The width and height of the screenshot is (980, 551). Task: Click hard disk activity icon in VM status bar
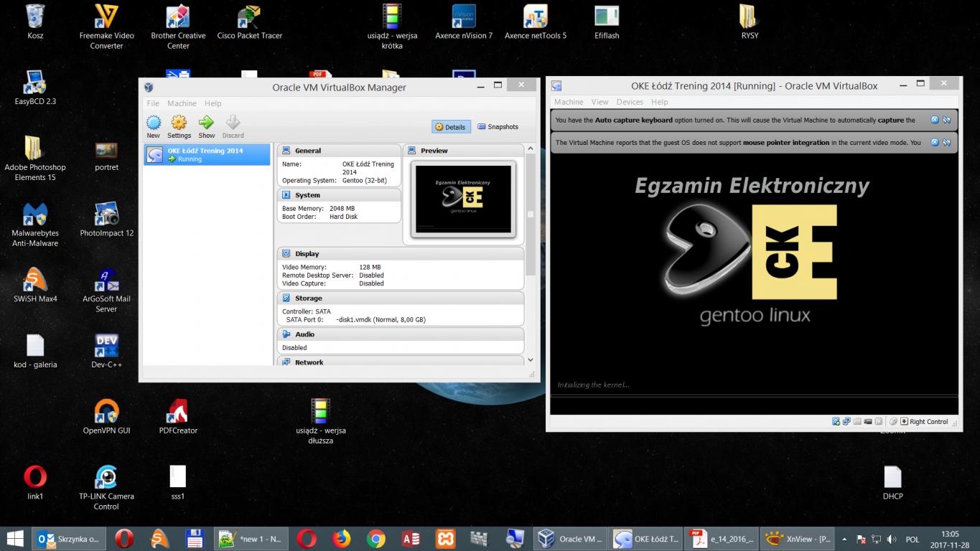(x=836, y=422)
